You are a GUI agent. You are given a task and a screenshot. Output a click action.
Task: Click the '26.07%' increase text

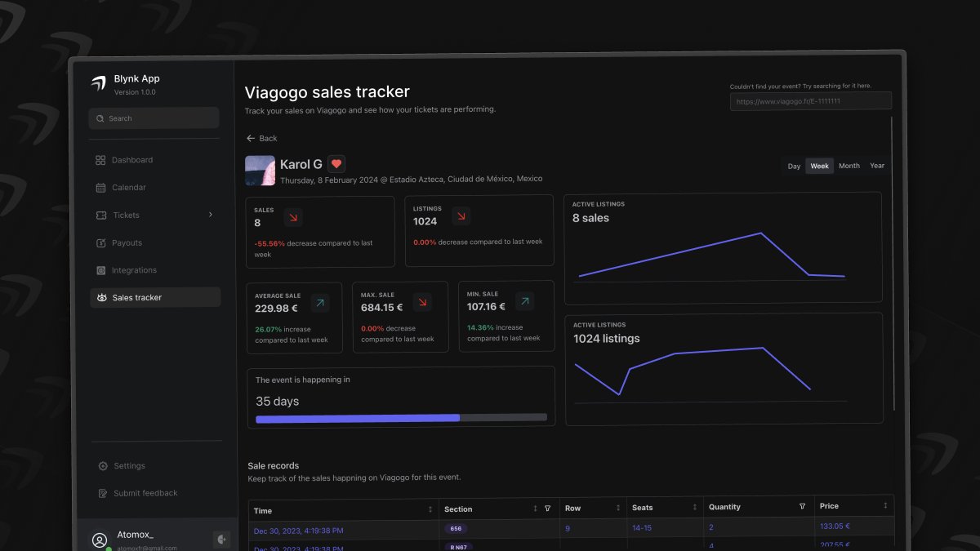268,330
